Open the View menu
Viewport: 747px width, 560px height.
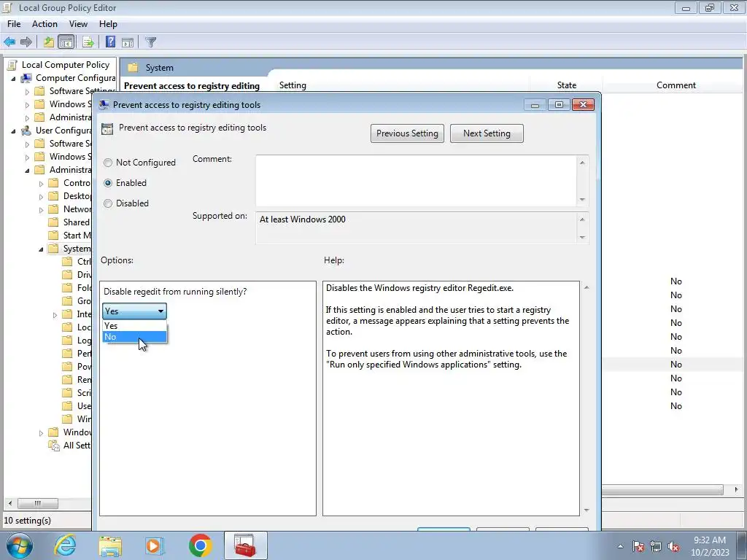(78, 24)
